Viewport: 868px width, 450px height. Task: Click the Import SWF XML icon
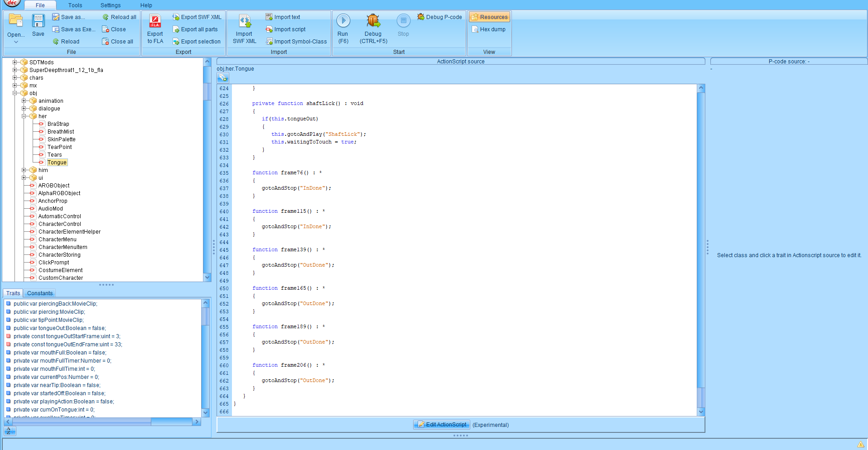[x=245, y=21]
